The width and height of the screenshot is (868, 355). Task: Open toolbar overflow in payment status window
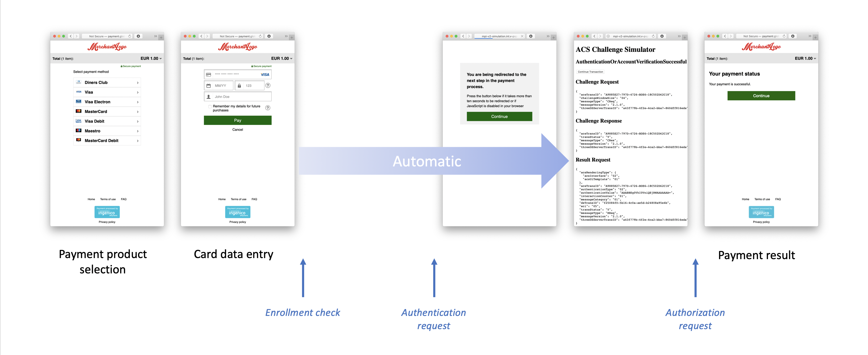[x=810, y=36]
